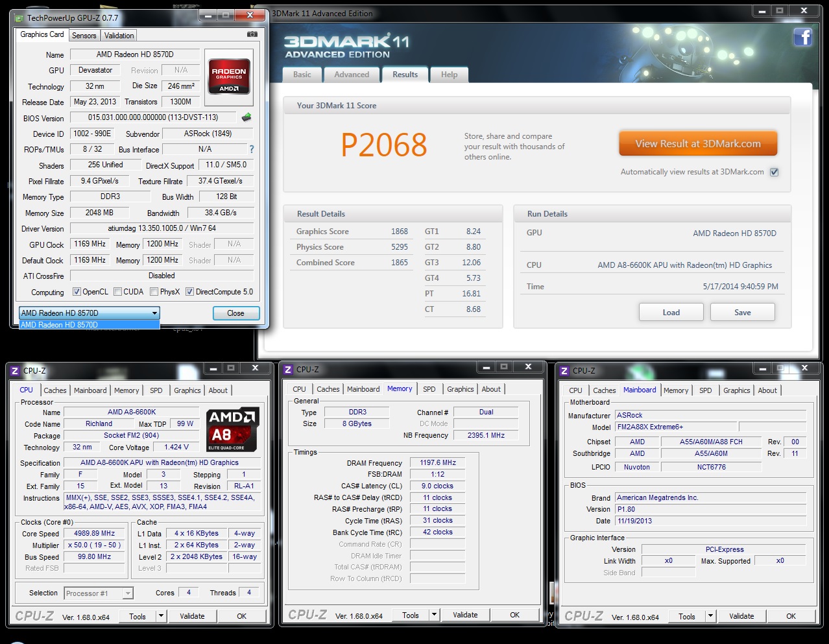Click the GPU Clock 1169 MHz field
Screen dimensions: 829x644
[90, 244]
